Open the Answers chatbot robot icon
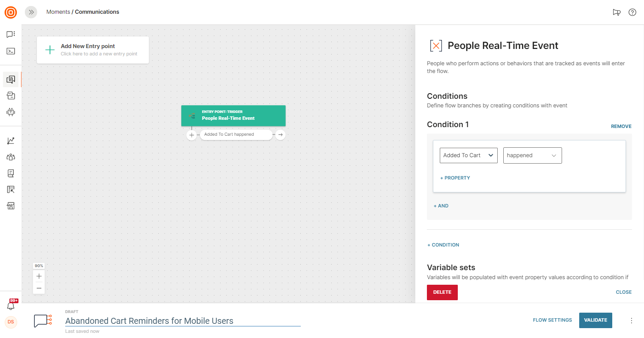Image resolution: width=644 pixels, height=338 pixels. pos(11,112)
